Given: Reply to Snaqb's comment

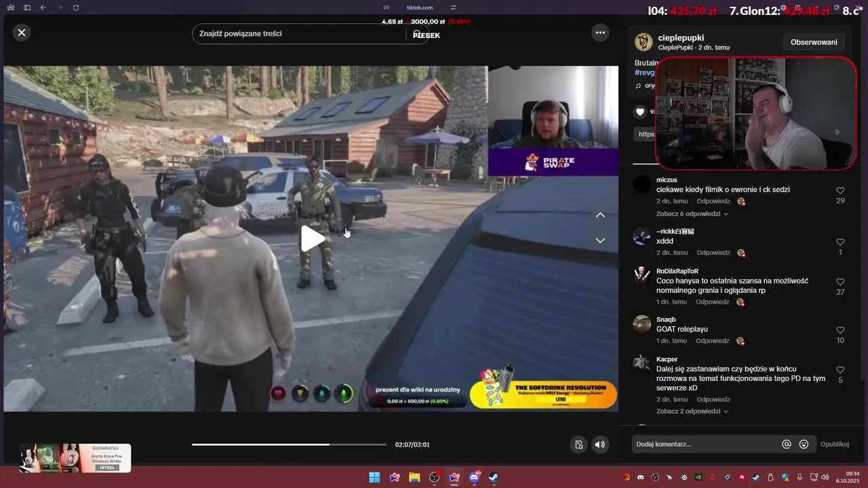Looking at the screenshot, I should (x=713, y=341).
